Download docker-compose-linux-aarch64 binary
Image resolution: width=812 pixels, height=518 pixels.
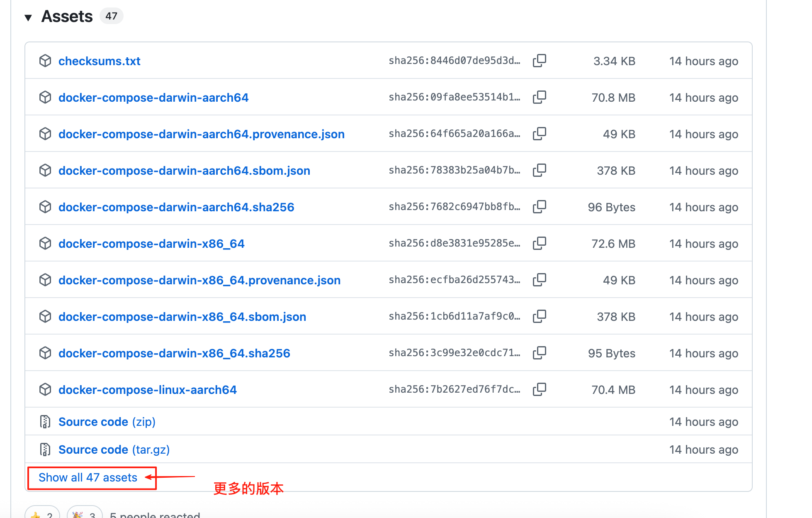(x=148, y=390)
